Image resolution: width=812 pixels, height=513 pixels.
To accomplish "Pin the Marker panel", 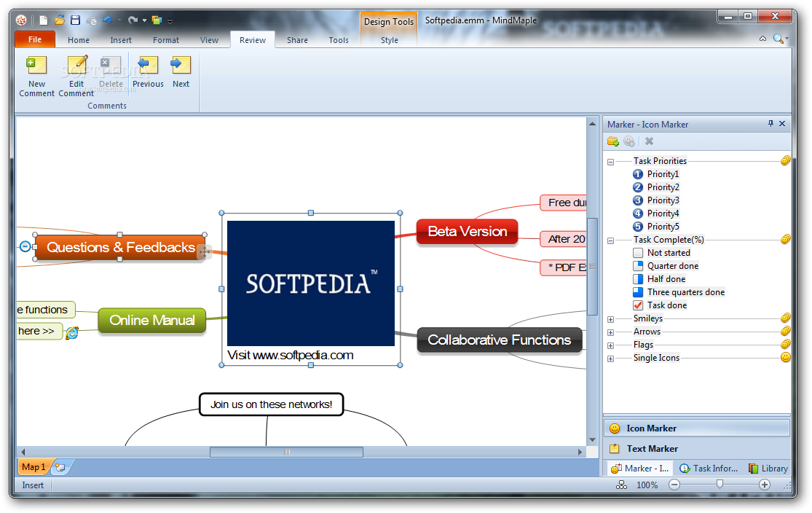I will (770, 123).
